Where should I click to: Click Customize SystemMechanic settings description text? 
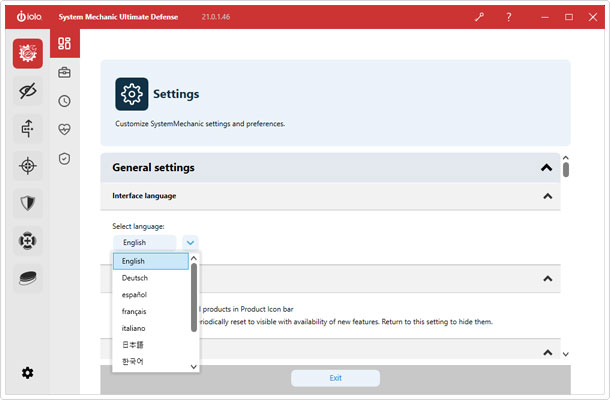200,124
